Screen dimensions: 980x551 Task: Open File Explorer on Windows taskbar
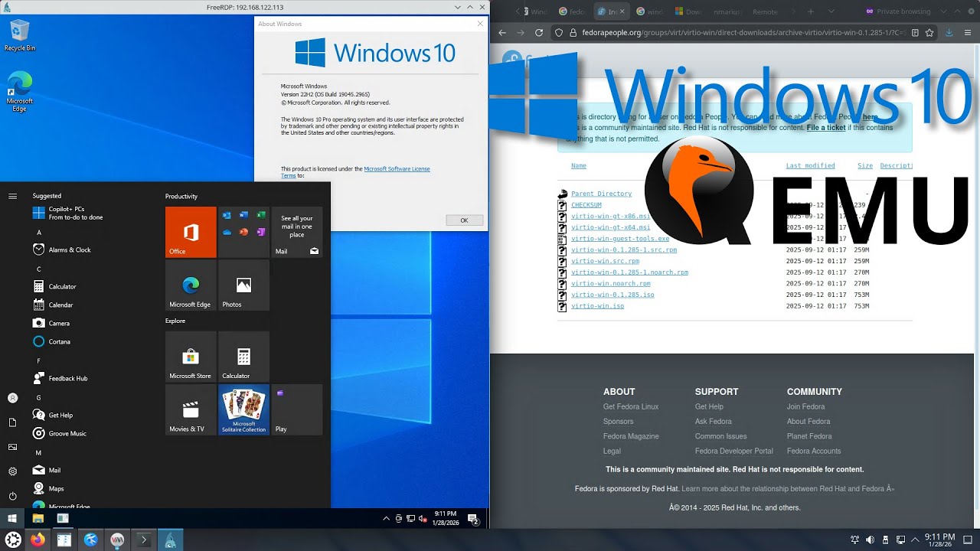coord(38,518)
